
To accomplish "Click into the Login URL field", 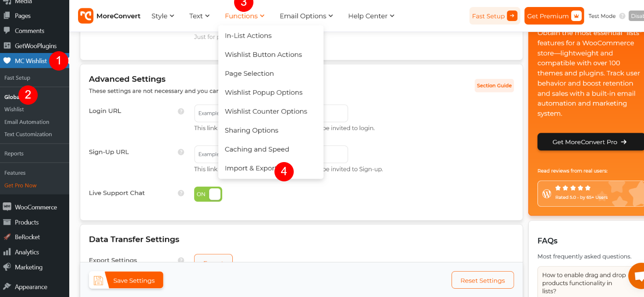I will (x=271, y=113).
